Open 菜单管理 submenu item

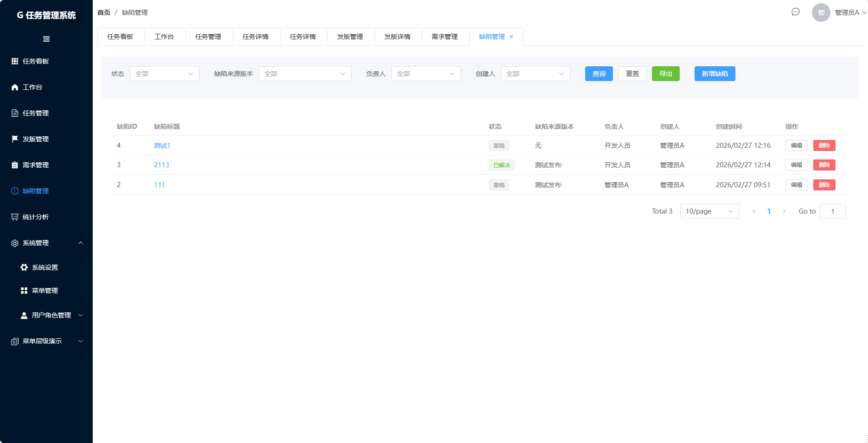click(x=46, y=291)
